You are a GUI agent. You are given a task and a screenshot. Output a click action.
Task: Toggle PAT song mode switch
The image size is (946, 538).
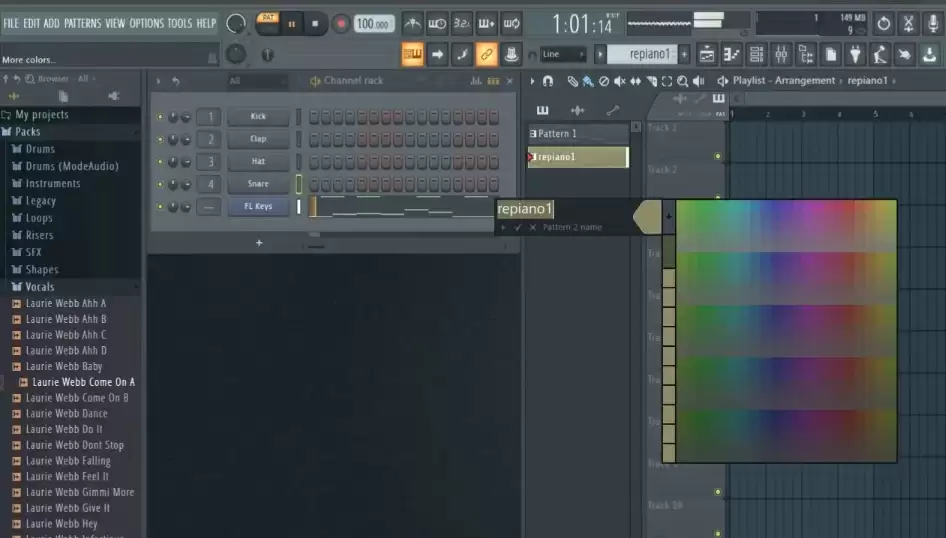[x=268, y=23]
